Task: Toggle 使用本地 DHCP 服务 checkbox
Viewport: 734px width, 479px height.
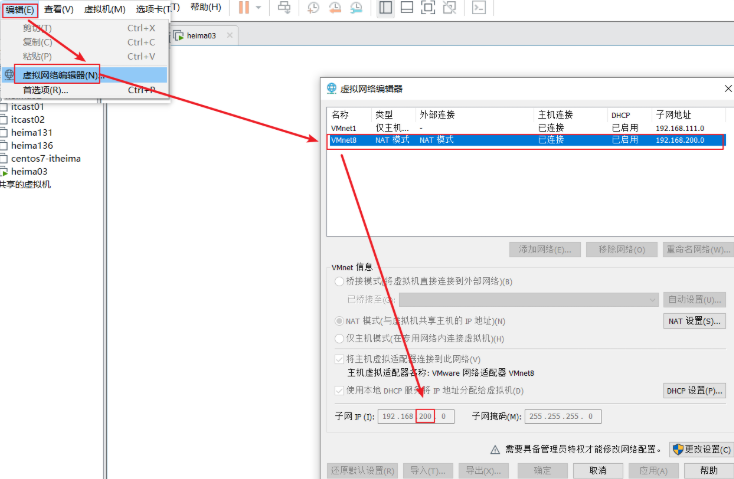Action: click(x=339, y=391)
